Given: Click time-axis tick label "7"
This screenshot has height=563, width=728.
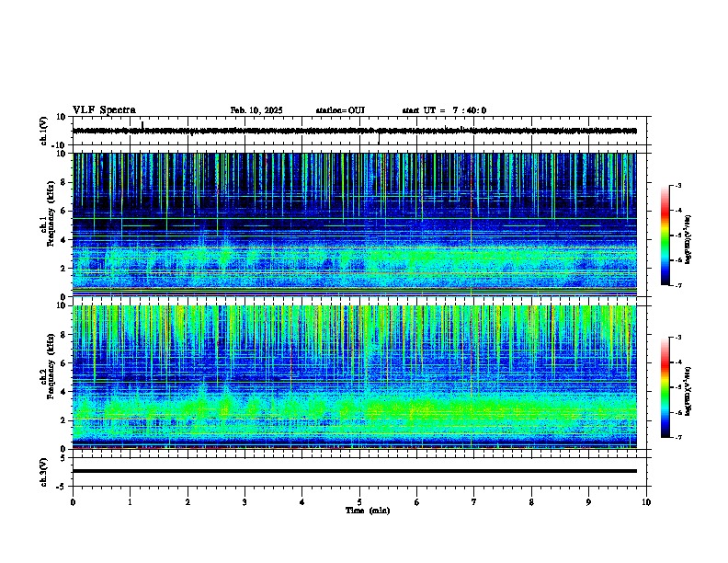Looking at the screenshot, I should click(474, 502).
